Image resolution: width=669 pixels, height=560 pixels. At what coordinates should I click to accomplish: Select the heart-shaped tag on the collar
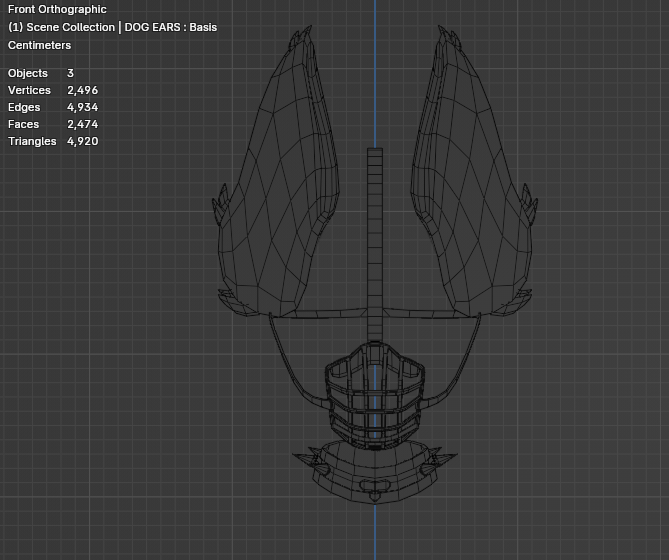click(x=375, y=486)
